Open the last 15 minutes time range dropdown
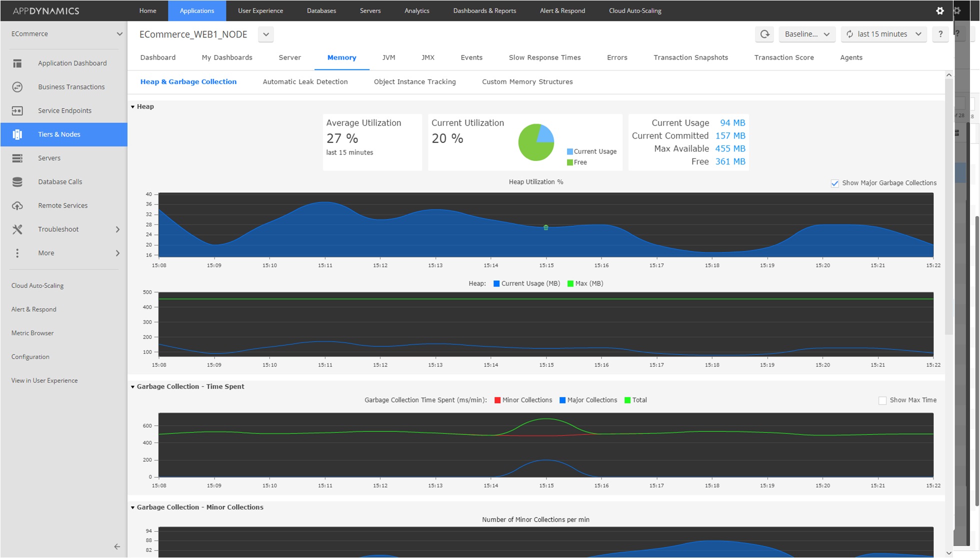This screenshot has height=558, width=980. click(x=883, y=34)
